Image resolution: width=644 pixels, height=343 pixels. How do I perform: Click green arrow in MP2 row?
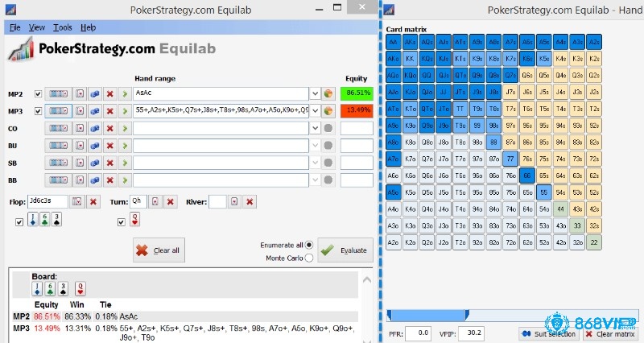point(125,94)
